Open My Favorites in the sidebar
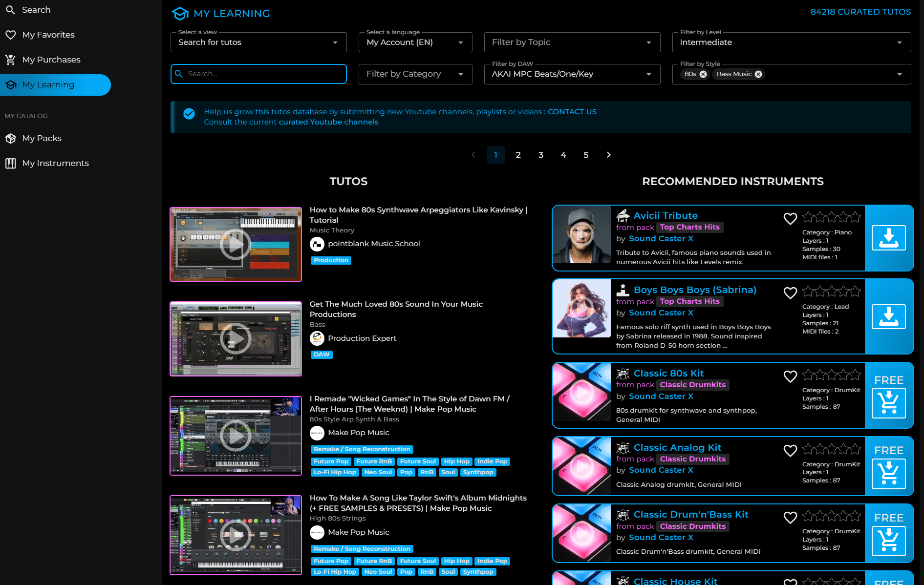The height and width of the screenshot is (585, 924). (40, 35)
